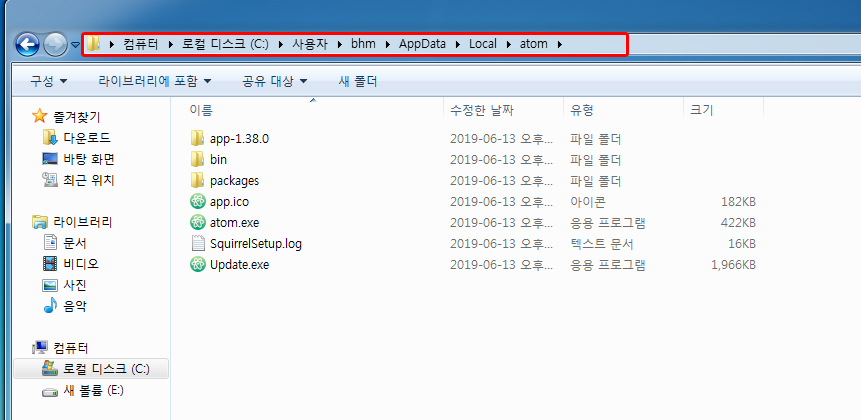The image size is (861, 420).
Task: Expand the arrow after atom breadcrumb
Action: tap(560, 44)
